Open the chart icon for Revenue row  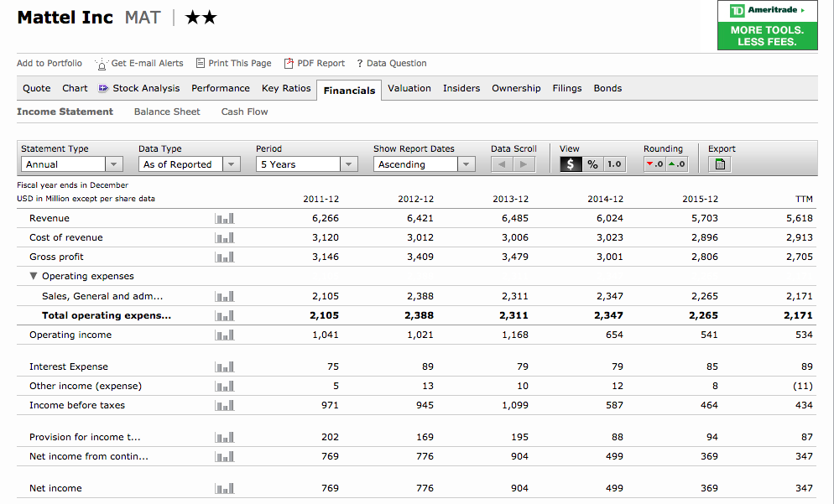coord(225,219)
